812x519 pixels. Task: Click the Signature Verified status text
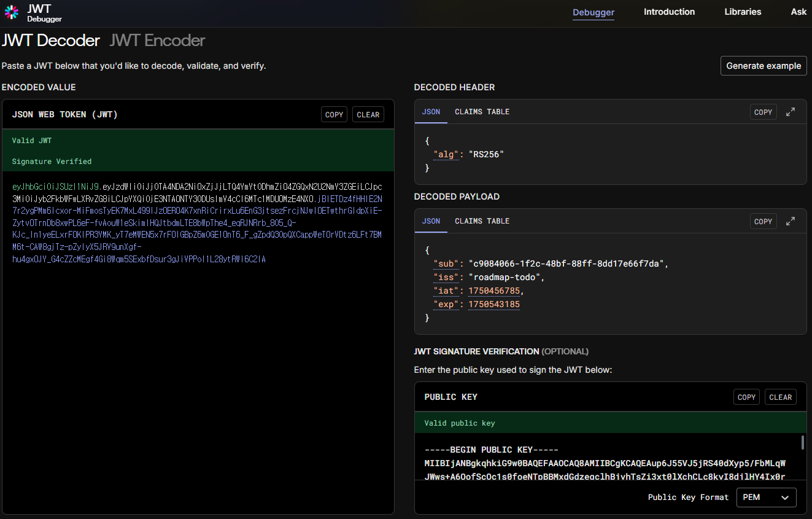pyautogui.click(x=52, y=162)
